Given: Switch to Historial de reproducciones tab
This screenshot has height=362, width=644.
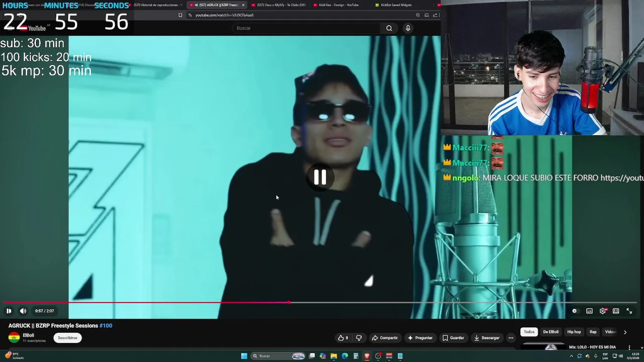Looking at the screenshot, I should [155, 5].
